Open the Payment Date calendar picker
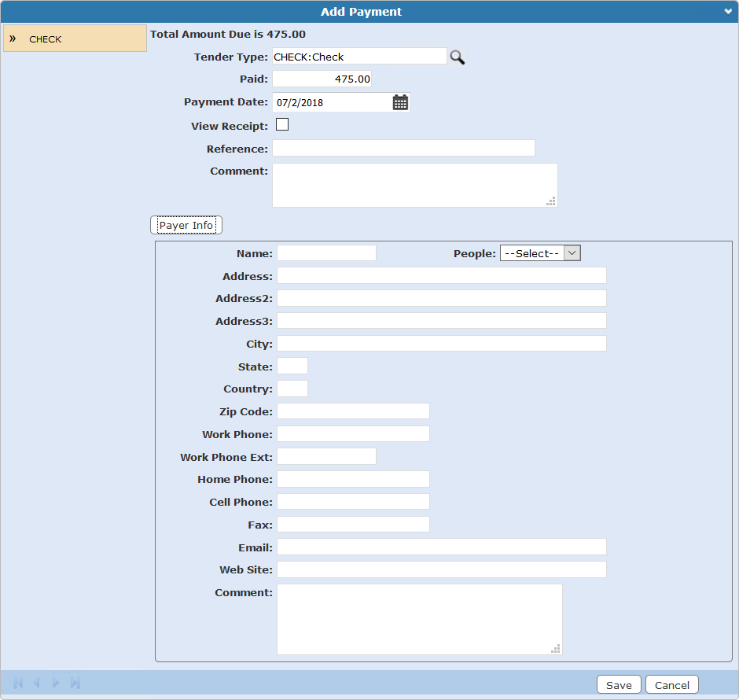This screenshot has width=739, height=700. point(400,102)
